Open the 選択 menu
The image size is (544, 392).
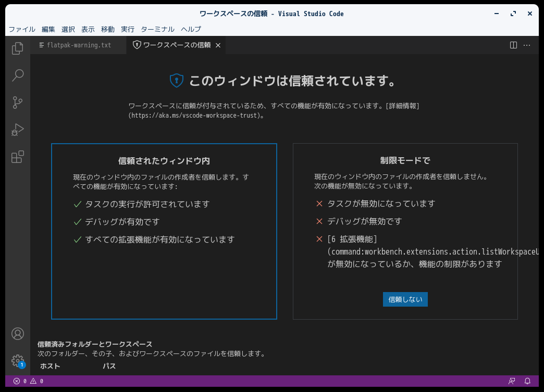point(68,29)
